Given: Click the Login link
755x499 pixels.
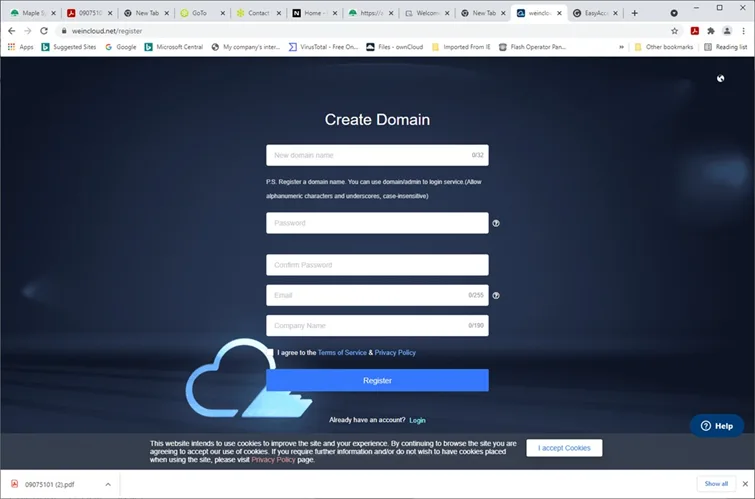Looking at the screenshot, I should coord(417,420).
